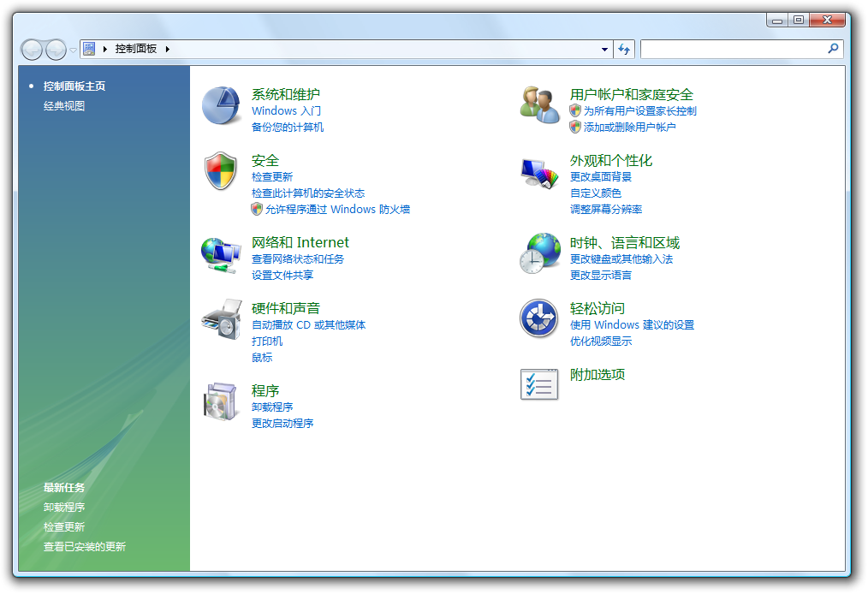Click the refresh arrows button
Image resolution: width=868 pixels, height=594 pixels.
[x=624, y=50]
